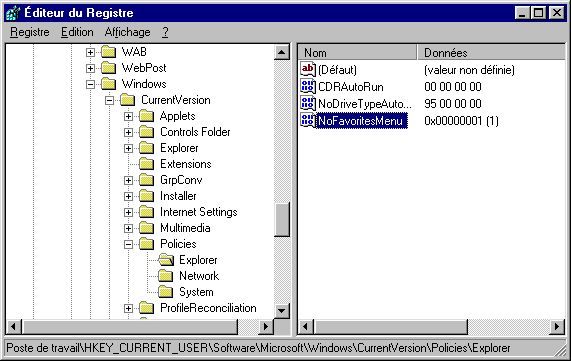571x361 pixels.
Task: Click the WebPost folder icon
Action: pyautogui.click(x=109, y=68)
